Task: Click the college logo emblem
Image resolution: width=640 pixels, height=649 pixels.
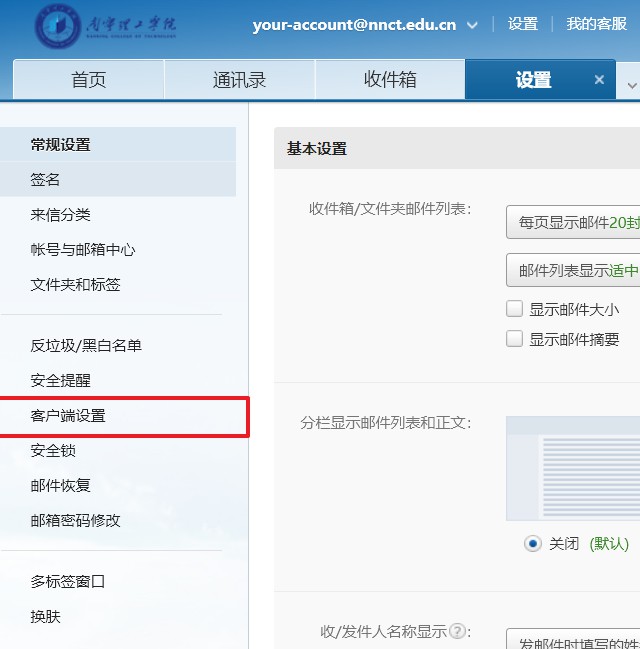Action: pos(59,27)
